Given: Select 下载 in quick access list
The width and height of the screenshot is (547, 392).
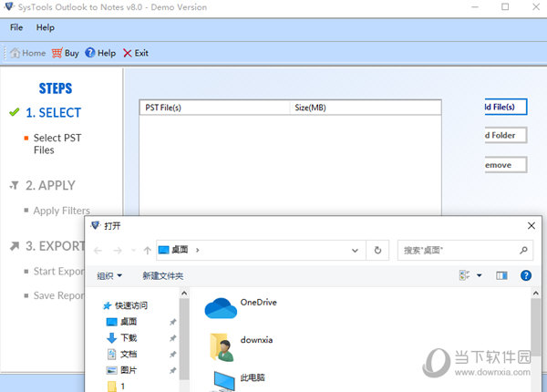Looking at the screenshot, I should click(x=121, y=338).
